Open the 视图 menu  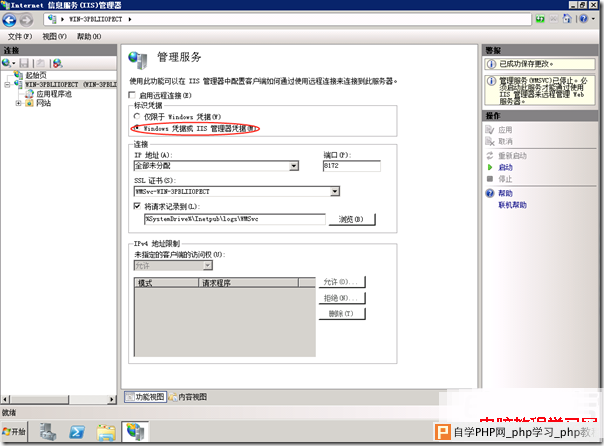click(54, 35)
